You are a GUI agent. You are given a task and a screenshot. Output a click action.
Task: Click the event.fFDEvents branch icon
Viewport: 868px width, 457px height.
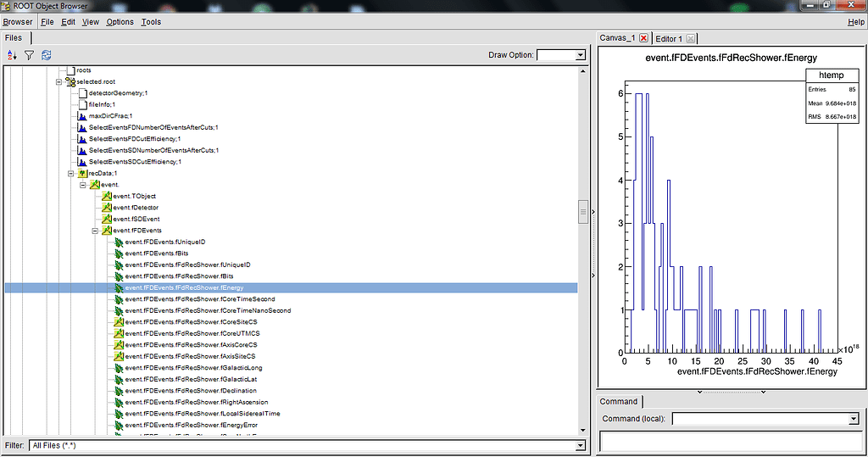(x=107, y=231)
